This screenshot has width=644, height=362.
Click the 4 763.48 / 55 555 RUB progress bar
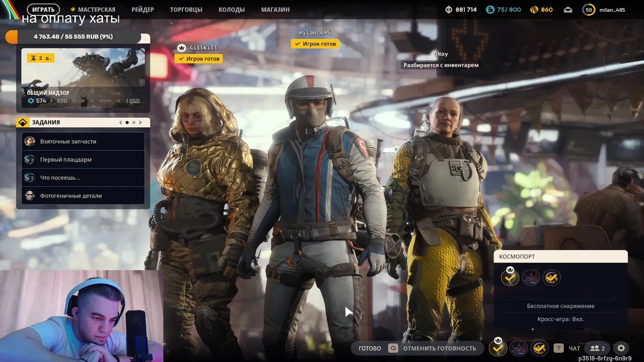tap(73, 37)
